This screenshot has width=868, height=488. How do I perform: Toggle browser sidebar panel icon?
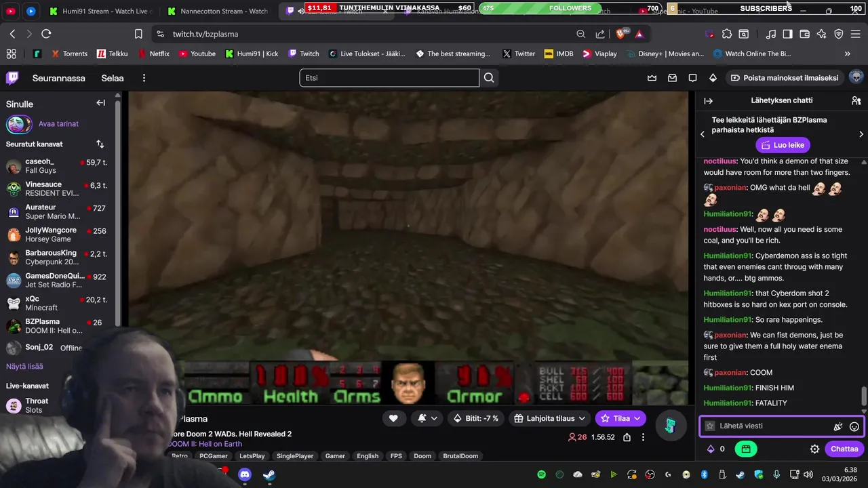point(787,34)
